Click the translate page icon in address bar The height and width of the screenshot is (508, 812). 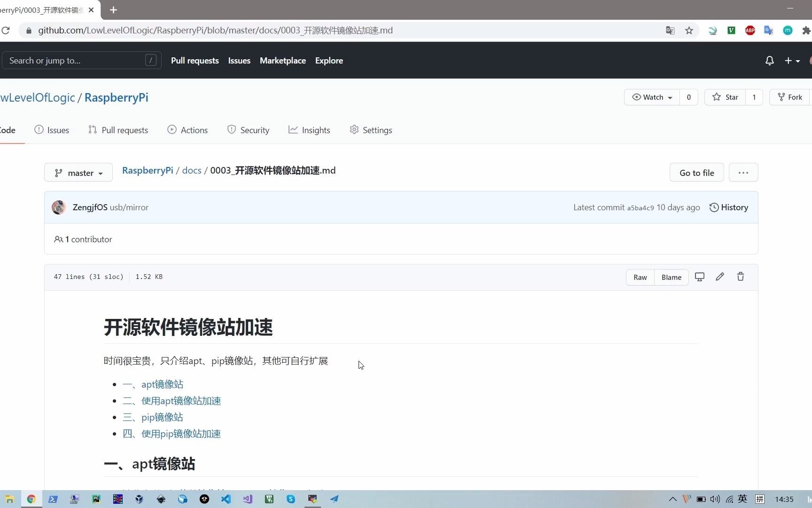(x=670, y=31)
